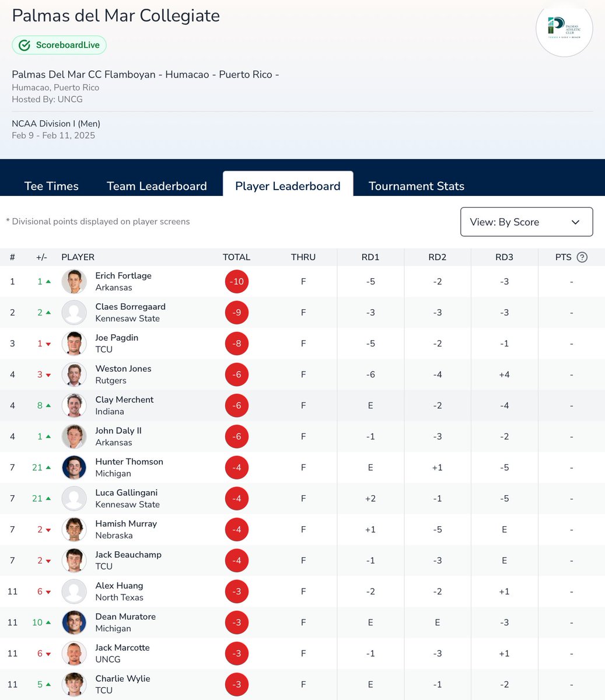Click the Palmas del Mar Collegiate title
Viewport: 605px width, 700px height.
(x=116, y=15)
